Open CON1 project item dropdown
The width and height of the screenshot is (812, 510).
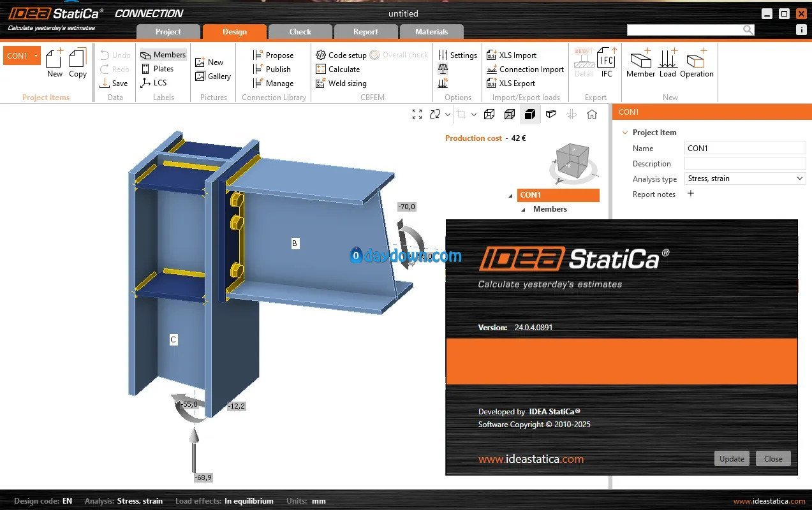tap(36, 55)
